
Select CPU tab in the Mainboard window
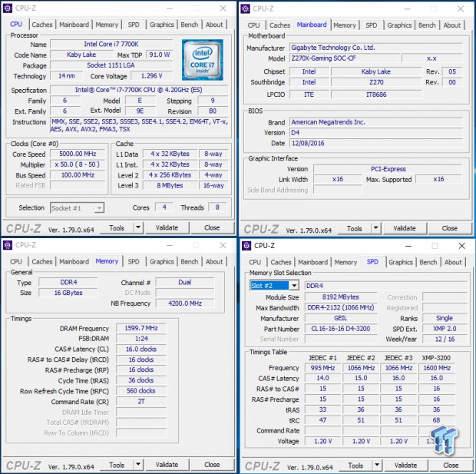click(x=254, y=25)
